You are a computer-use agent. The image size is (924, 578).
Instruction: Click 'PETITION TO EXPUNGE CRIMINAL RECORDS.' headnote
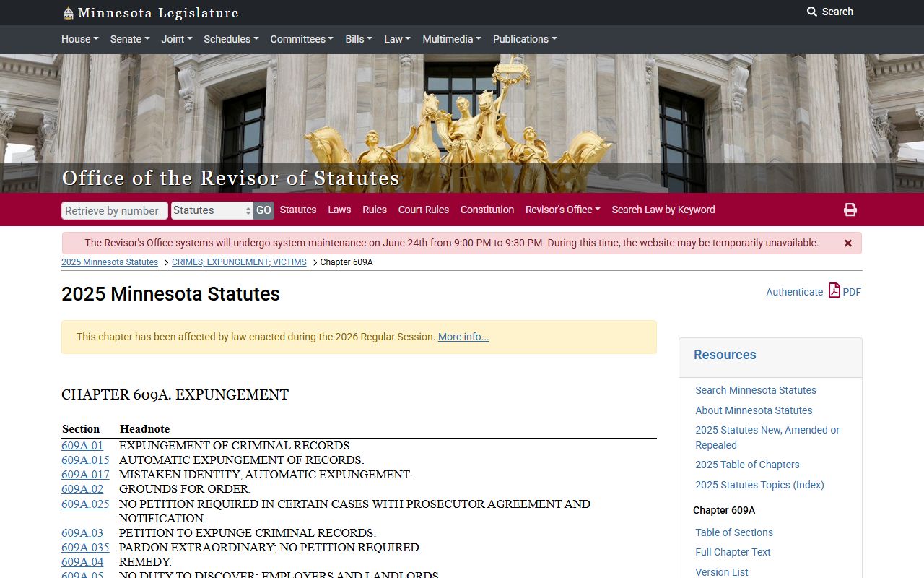tap(248, 533)
